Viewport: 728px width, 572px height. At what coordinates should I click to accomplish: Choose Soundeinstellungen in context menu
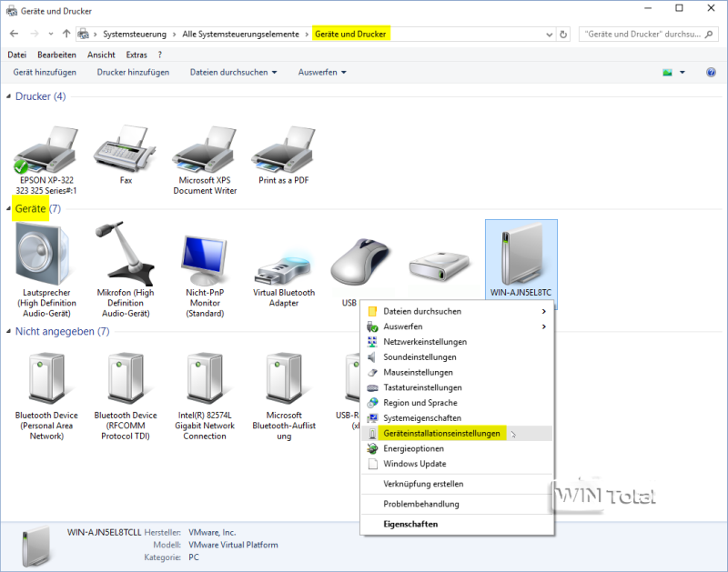click(x=457, y=357)
